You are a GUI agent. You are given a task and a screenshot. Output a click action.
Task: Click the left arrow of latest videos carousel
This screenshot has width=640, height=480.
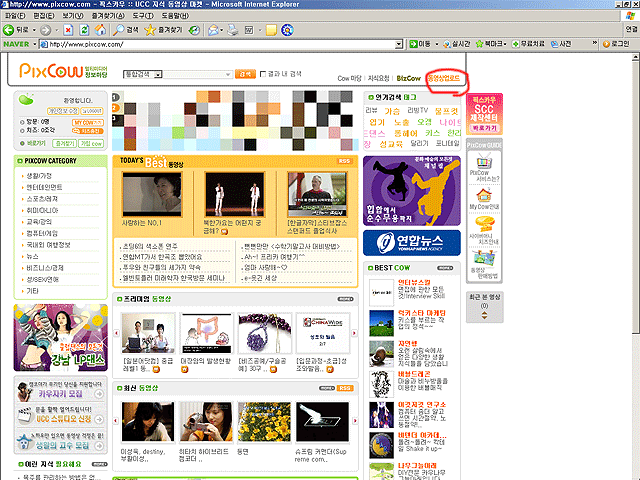point(116,420)
